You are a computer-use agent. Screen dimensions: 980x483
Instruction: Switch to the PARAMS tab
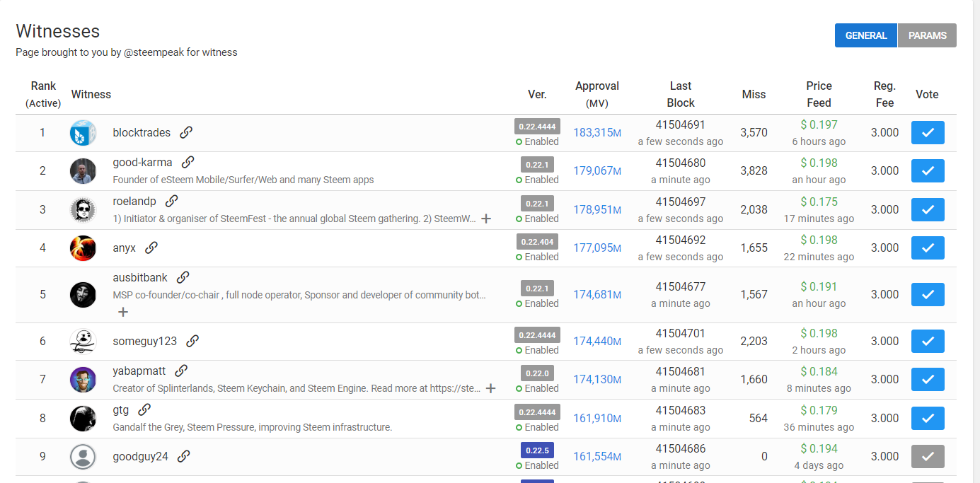click(927, 35)
